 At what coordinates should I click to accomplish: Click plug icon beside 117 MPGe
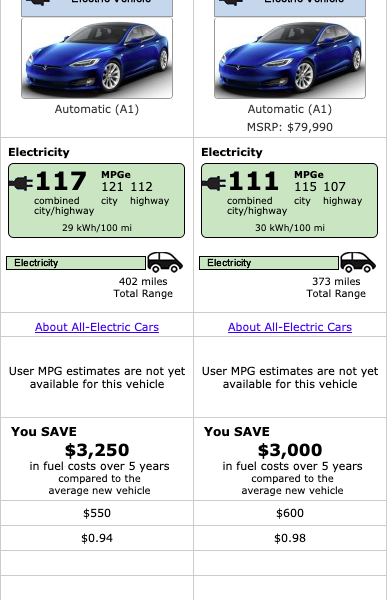(21, 183)
